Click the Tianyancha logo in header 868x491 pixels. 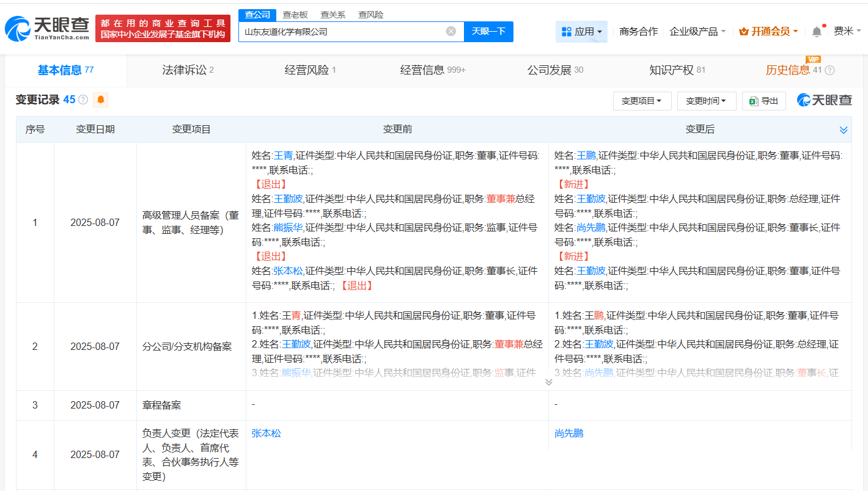(x=47, y=28)
